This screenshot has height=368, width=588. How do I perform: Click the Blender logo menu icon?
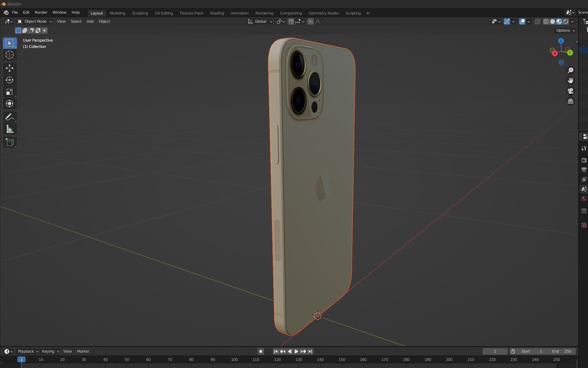click(x=6, y=13)
